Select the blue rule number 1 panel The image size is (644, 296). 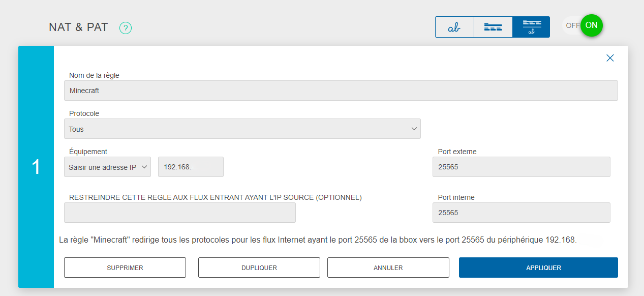pos(36,167)
